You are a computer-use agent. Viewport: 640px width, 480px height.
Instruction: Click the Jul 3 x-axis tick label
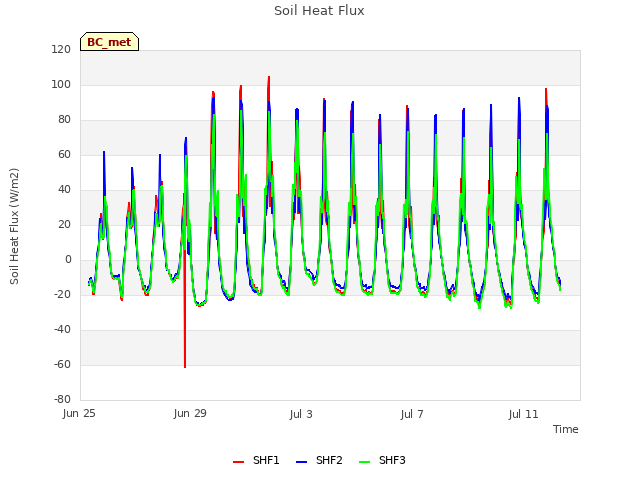coord(301,414)
